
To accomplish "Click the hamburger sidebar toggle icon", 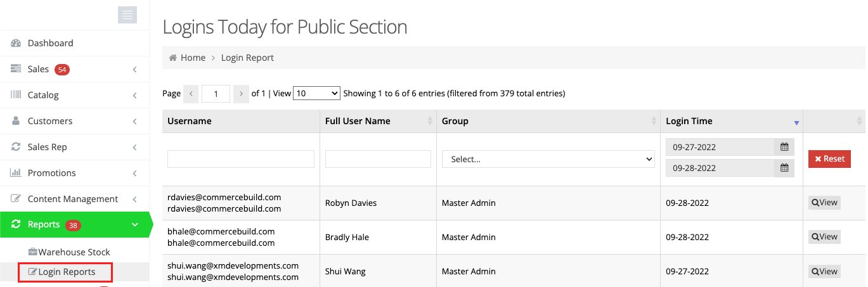I will pyautogui.click(x=127, y=15).
